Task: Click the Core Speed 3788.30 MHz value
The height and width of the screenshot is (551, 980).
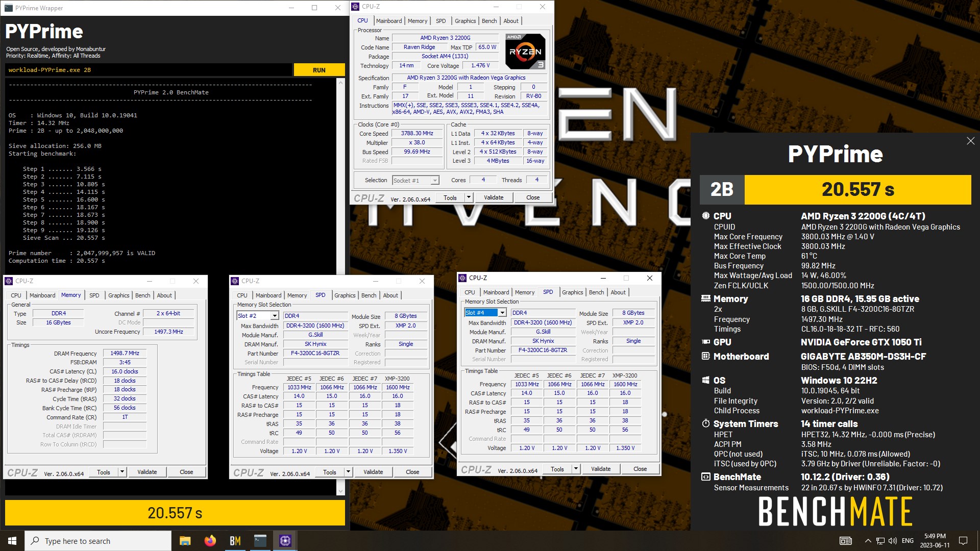Action: 417,133
